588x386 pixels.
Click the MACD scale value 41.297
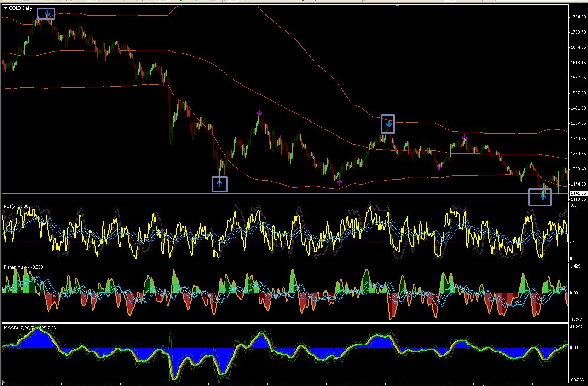click(576, 327)
